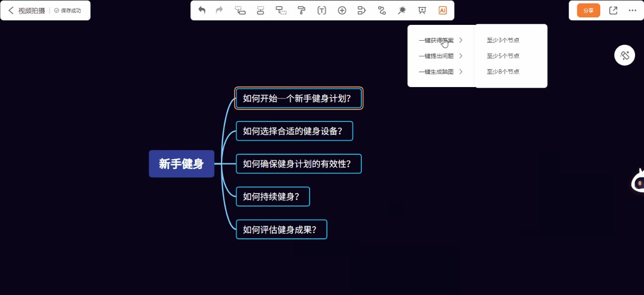The width and height of the screenshot is (644, 295).
Task: Insert a sibling topic via toolbar icon
Action: click(260, 10)
